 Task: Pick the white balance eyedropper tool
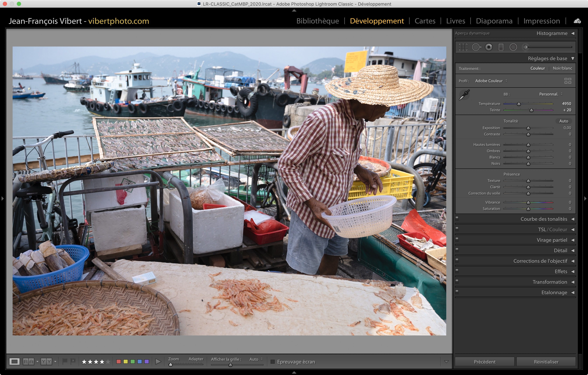464,95
